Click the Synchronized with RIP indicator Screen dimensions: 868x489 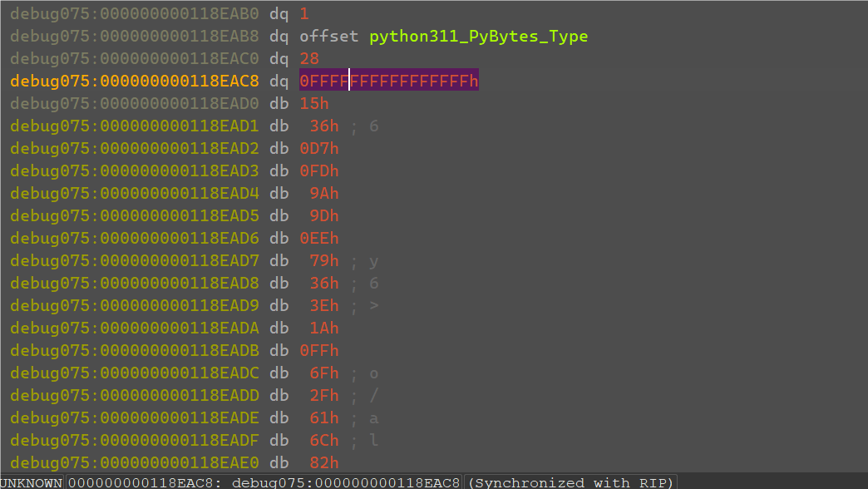[570, 482]
